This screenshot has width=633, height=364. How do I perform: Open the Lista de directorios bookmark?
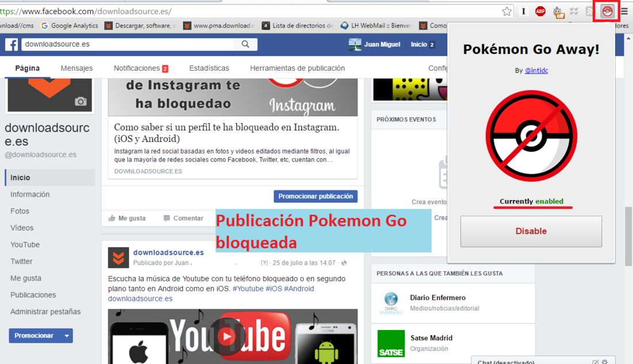[298, 25]
